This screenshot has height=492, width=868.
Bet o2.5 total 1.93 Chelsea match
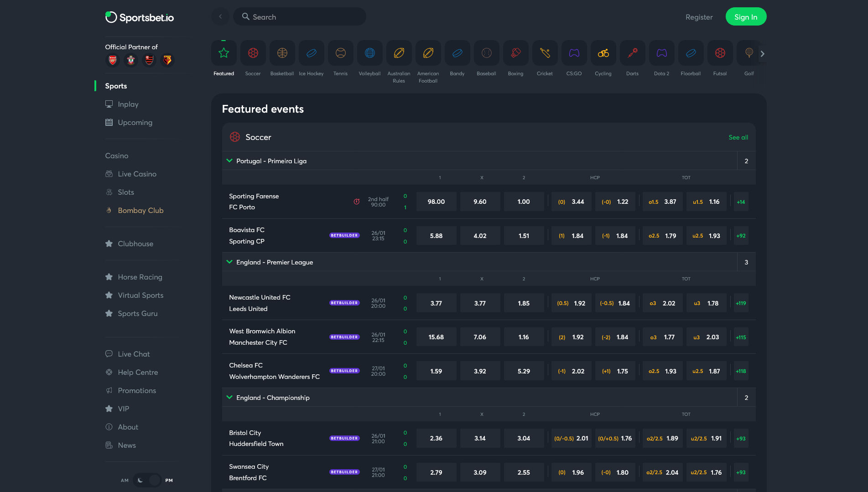662,371
